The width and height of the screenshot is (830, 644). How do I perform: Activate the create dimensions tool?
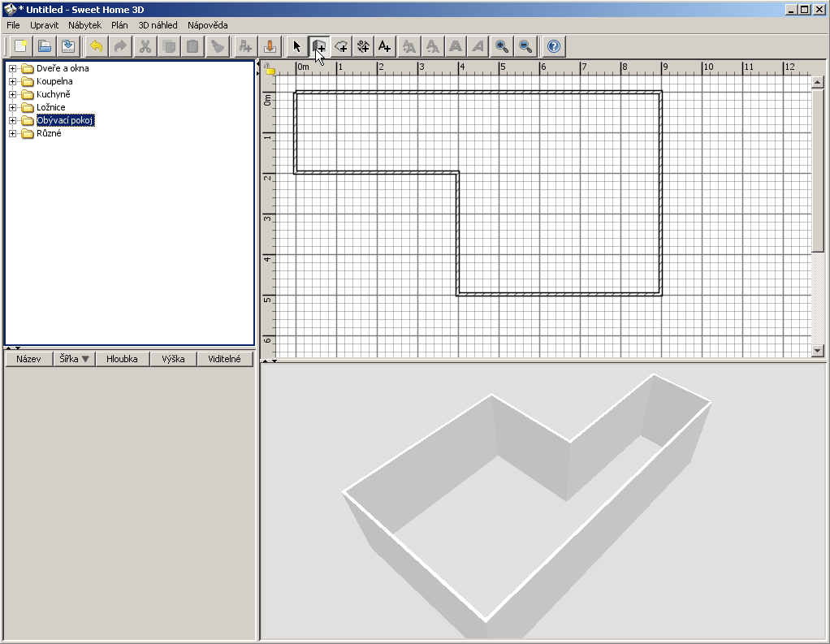(x=363, y=46)
